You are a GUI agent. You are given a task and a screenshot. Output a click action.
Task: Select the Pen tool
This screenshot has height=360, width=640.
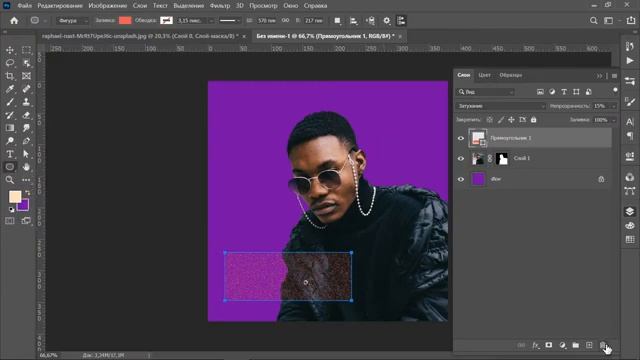point(26,141)
